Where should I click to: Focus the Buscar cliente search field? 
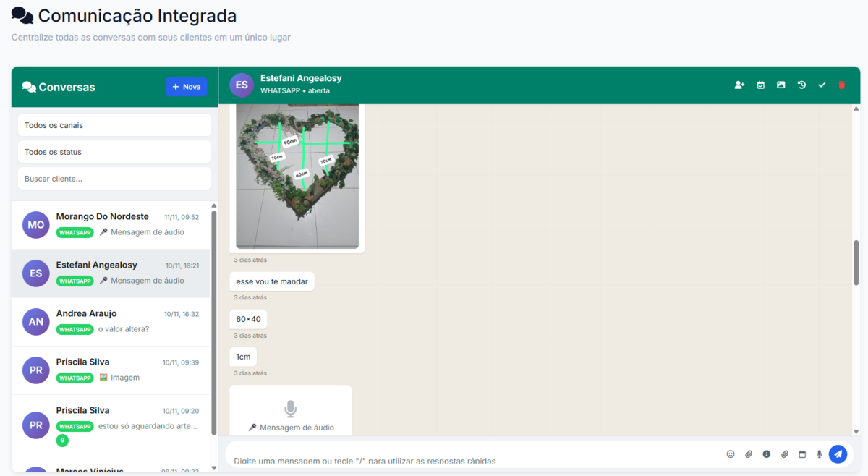115,179
